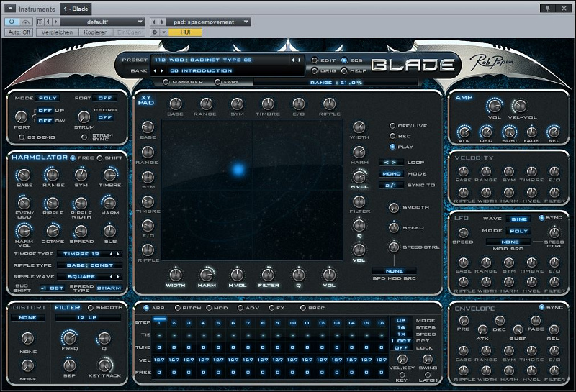Image resolution: width=576 pixels, height=392 pixels.
Task: Enable XY pad REC mode
Action: 392,136
